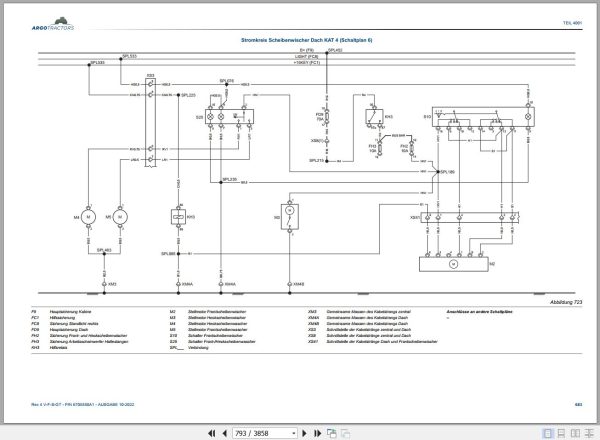Go to the previous page
600x440 pixels.
coord(224,433)
